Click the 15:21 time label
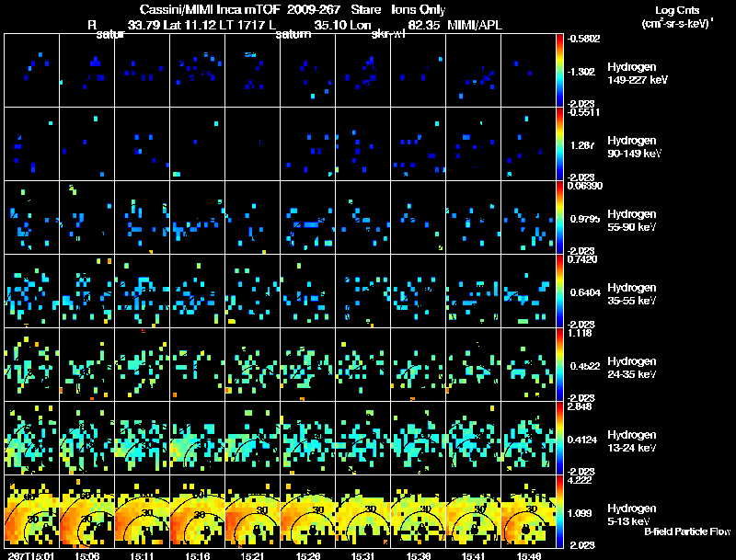 (252, 556)
